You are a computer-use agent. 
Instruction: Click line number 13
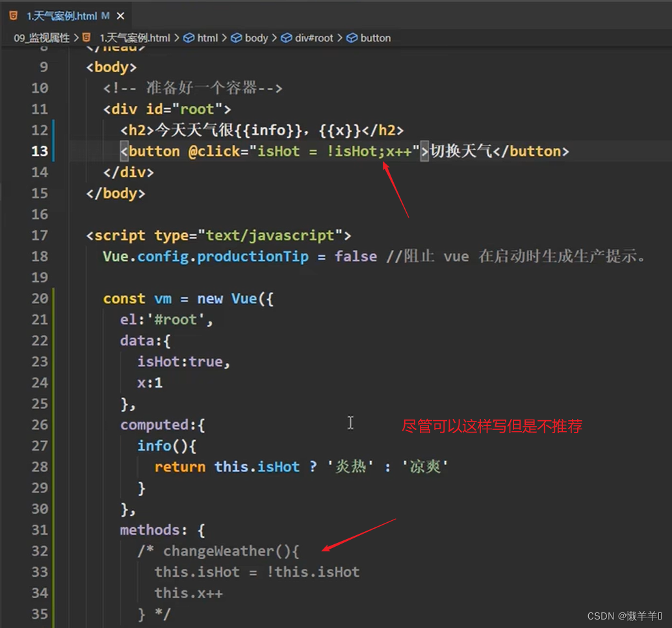[40, 151]
